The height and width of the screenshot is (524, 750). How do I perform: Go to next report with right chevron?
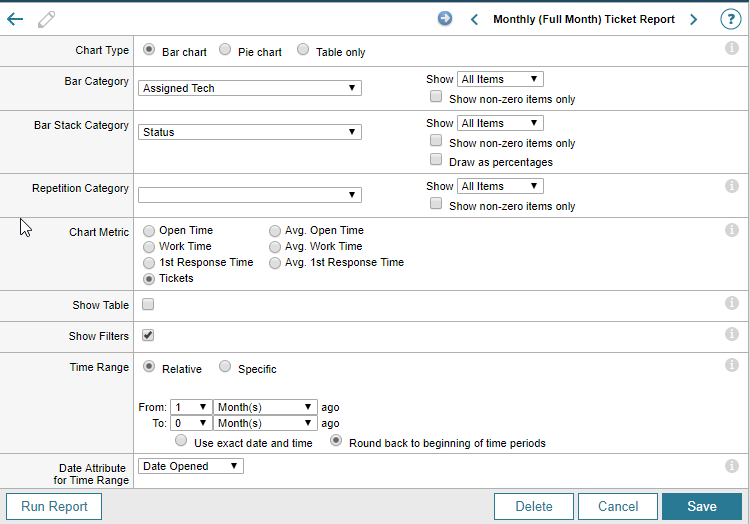[x=694, y=20]
